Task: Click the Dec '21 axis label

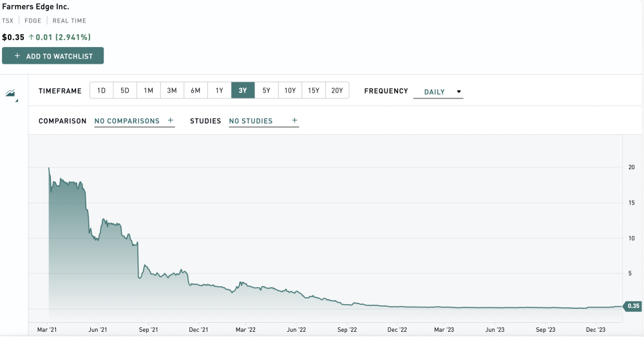Action: 198,330
